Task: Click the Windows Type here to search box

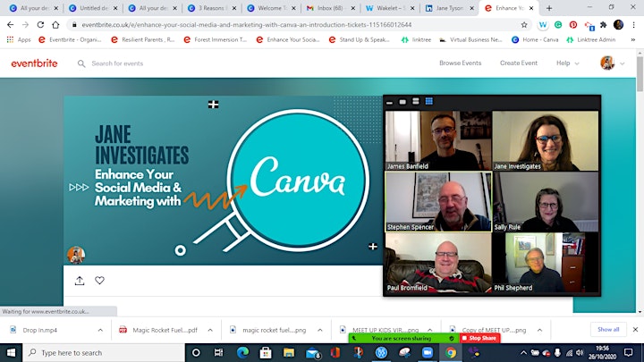Action: pos(105,352)
